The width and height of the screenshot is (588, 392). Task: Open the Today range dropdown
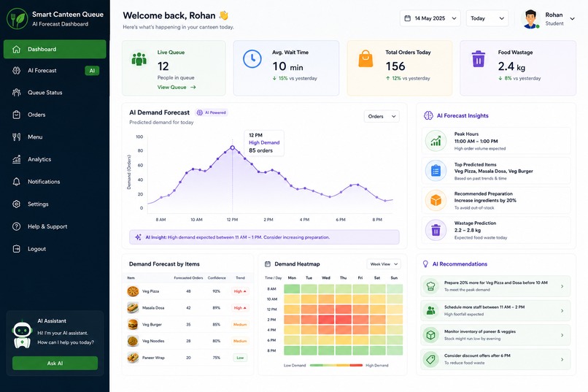pyautogui.click(x=487, y=18)
